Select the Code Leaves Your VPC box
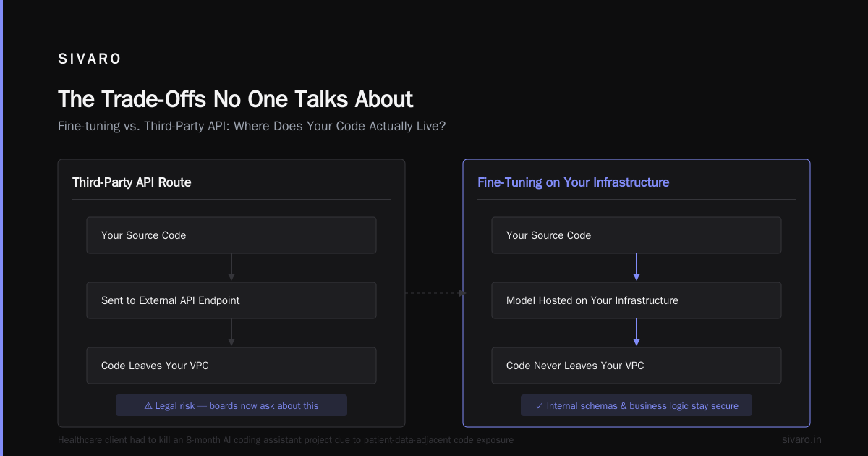This screenshot has width=868, height=456. click(x=231, y=366)
